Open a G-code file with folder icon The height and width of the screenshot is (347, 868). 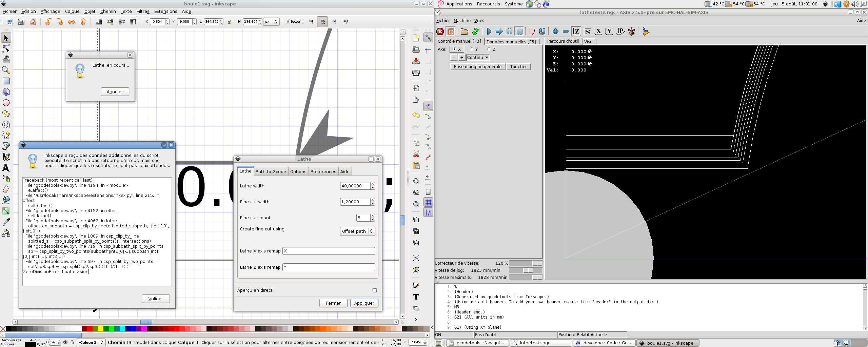[x=464, y=32]
